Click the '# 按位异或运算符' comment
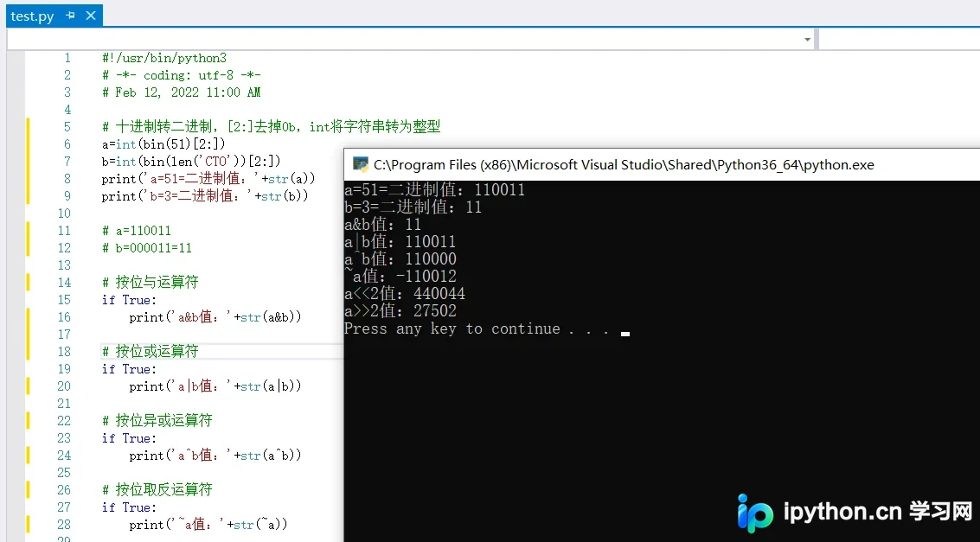 coord(157,420)
